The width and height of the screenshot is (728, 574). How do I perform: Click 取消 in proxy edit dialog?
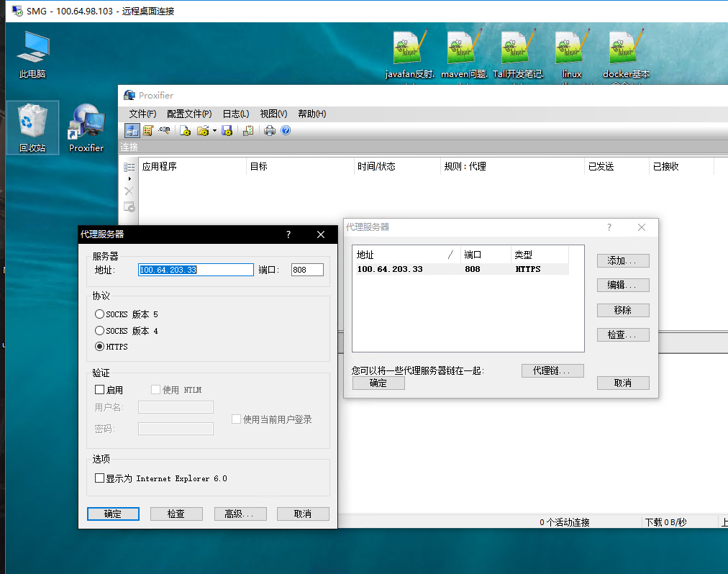(303, 514)
